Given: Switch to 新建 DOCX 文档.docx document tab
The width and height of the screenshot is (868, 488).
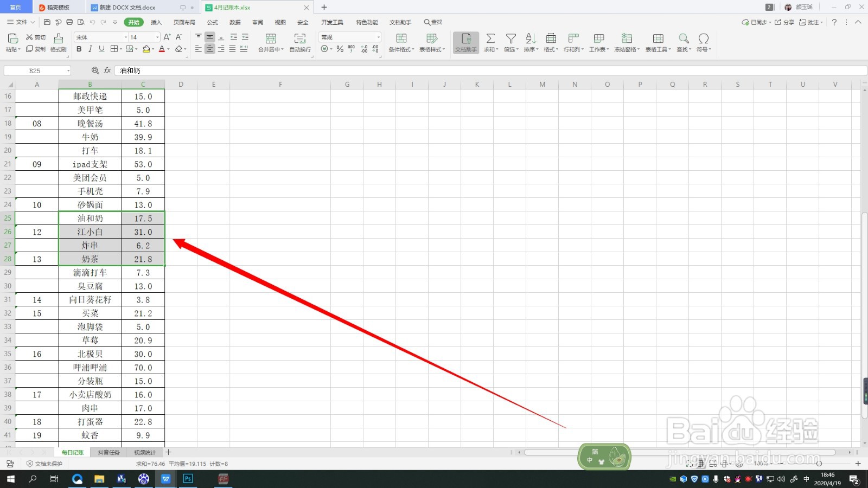Looking at the screenshot, I should (127, 8).
